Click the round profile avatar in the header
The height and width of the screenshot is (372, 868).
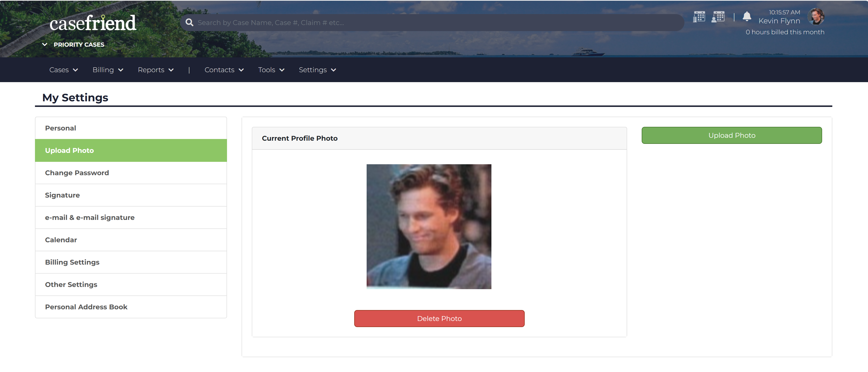[816, 16]
